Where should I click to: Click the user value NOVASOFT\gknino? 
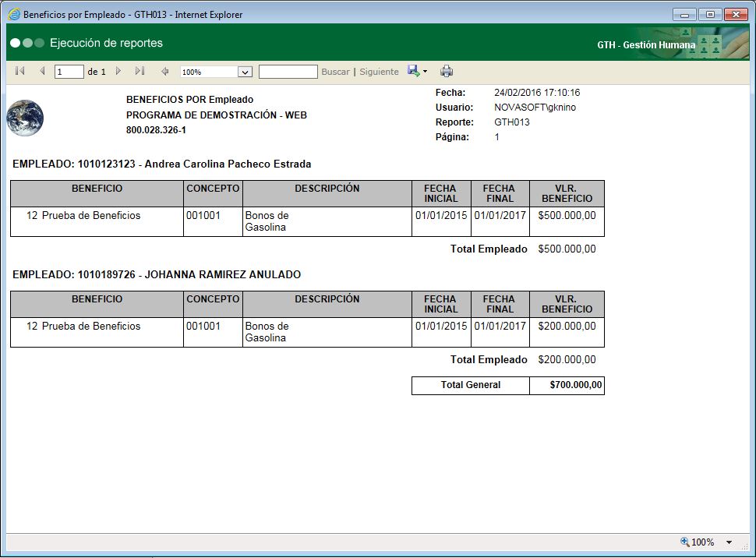pos(535,108)
